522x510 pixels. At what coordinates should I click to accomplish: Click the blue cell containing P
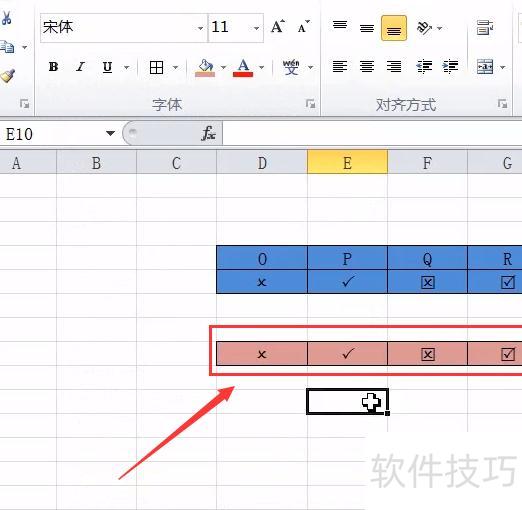coord(347,258)
